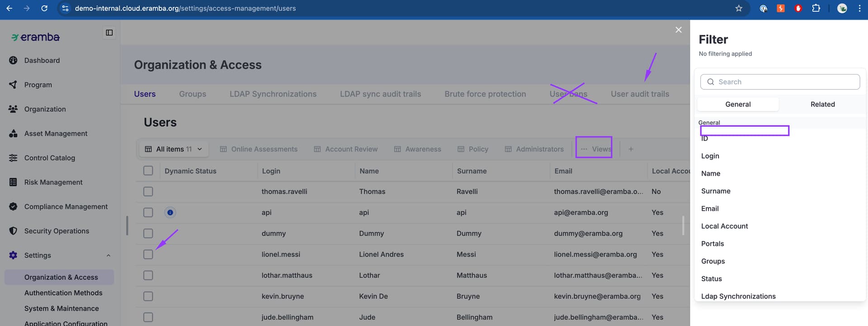
Task: Open the Related tab in Filter
Action: pos(822,104)
